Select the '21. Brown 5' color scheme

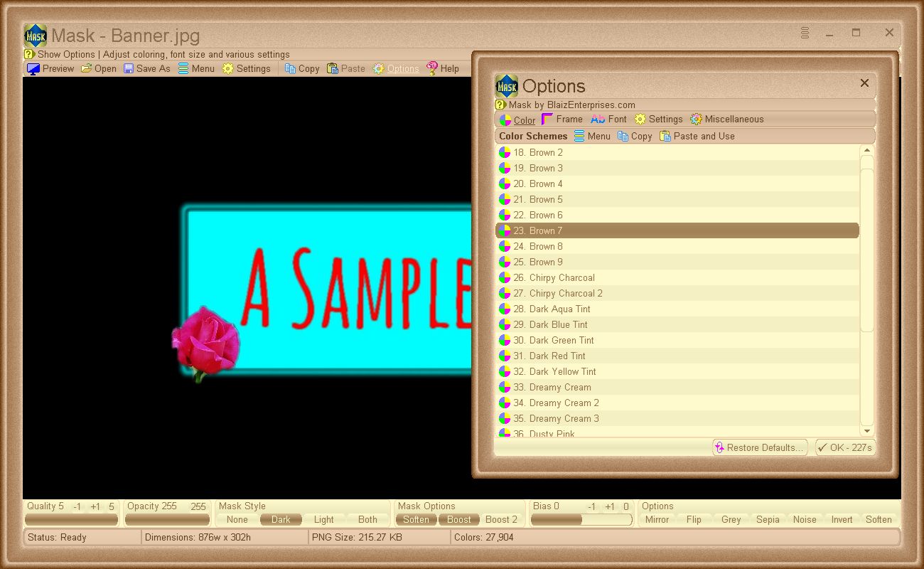pos(677,199)
